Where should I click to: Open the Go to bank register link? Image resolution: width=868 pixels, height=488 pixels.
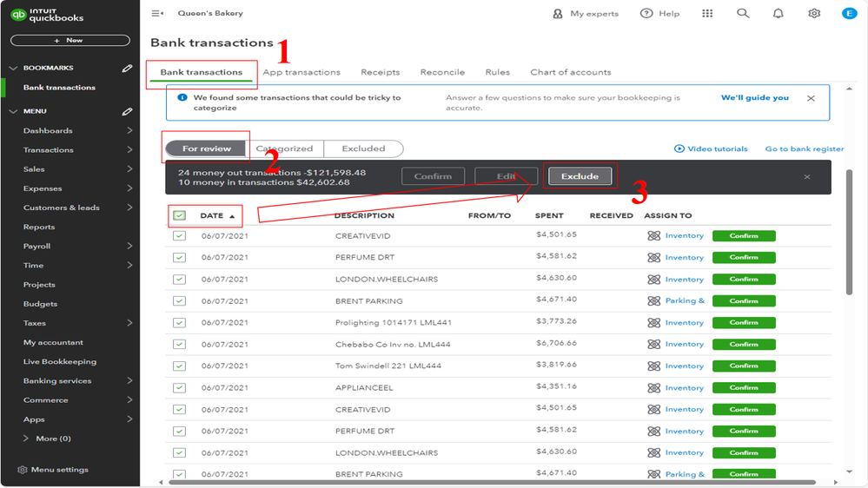coord(804,149)
